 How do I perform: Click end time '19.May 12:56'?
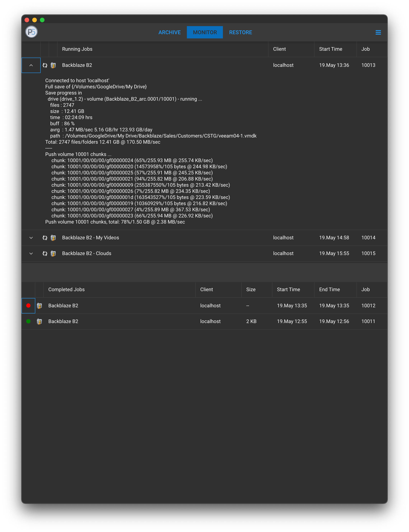click(334, 322)
